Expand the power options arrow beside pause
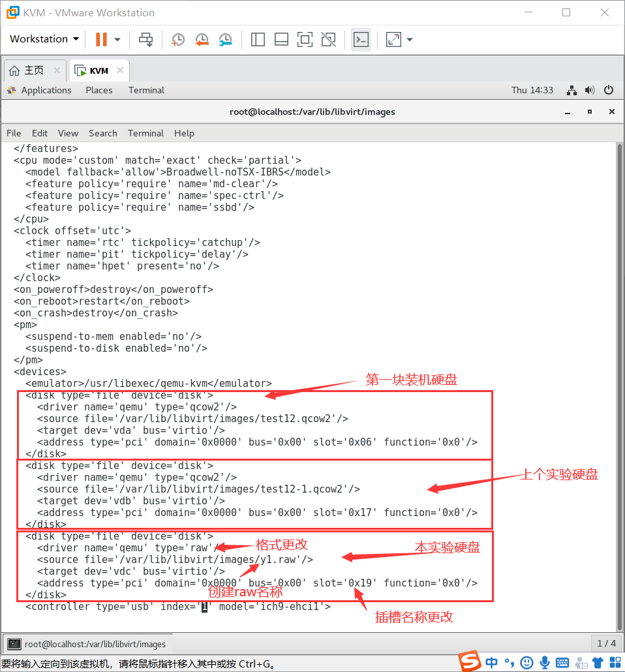The height and width of the screenshot is (672, 625). [117, 39]
